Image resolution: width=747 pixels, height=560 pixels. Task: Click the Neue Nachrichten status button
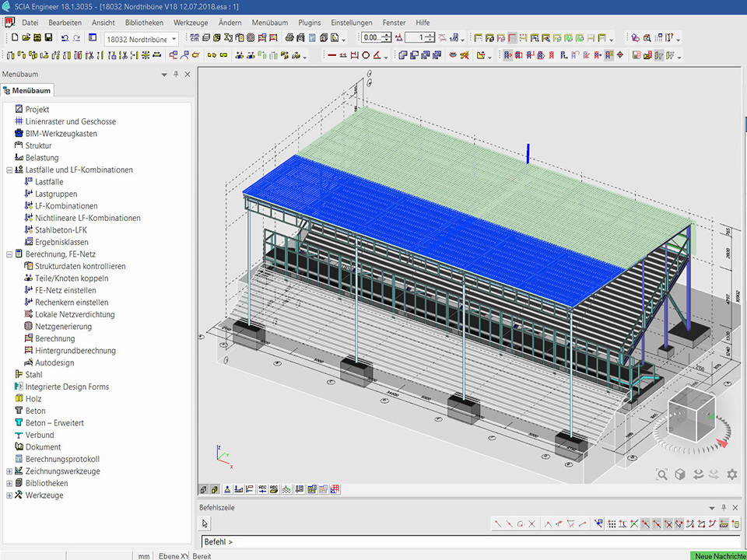718,555
